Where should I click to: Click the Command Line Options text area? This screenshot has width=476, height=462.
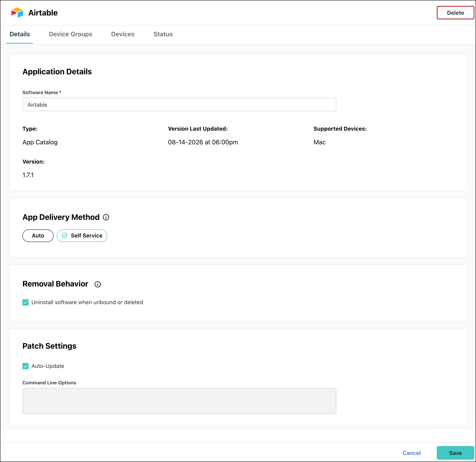click(179, 401)
